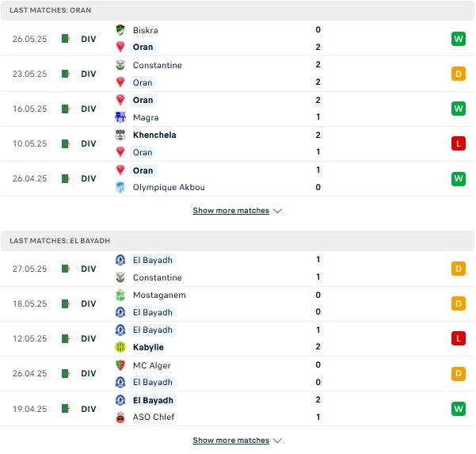Open the Constantine team link on 23.05.25
This screenshot has width=476, height=454.
coord(158,65)
